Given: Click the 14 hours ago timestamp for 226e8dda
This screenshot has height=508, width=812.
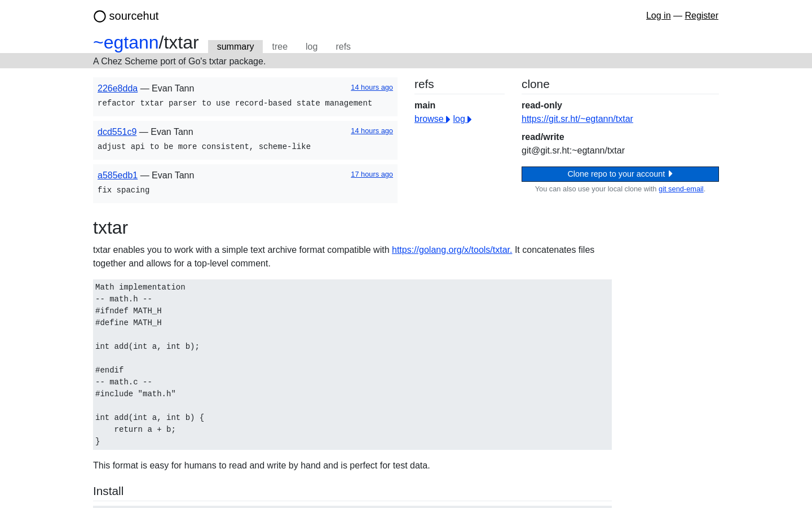Looking at the screenshot, I should coord(372,87).
